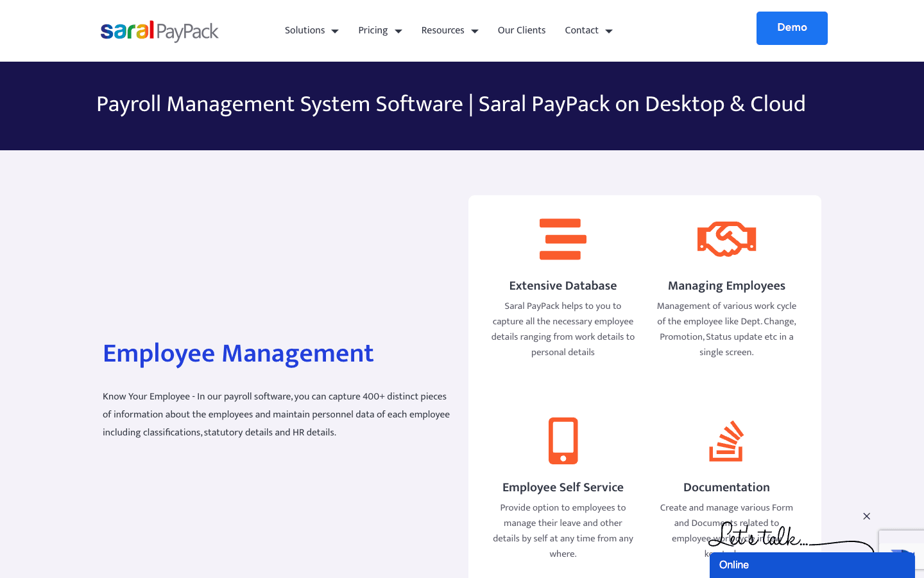
Task: Click the Payroll Management System Software banner title
Action: [451, 104]
